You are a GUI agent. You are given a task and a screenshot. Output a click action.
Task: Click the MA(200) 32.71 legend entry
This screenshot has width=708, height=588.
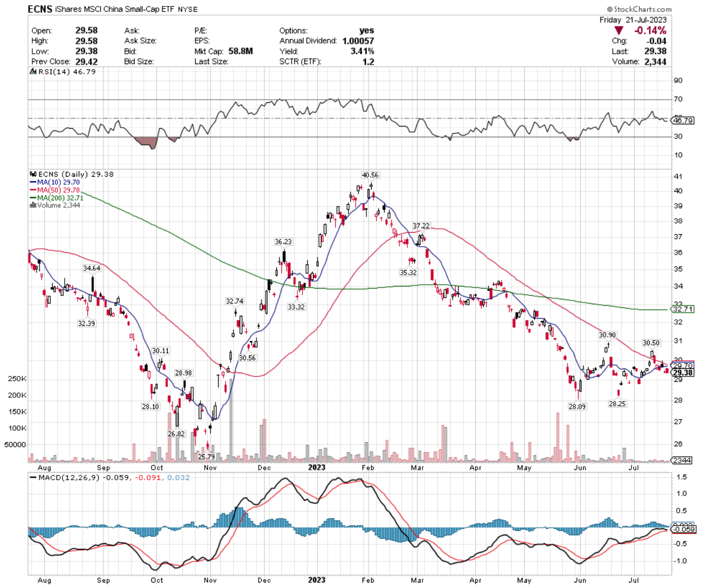coord(57,198)
